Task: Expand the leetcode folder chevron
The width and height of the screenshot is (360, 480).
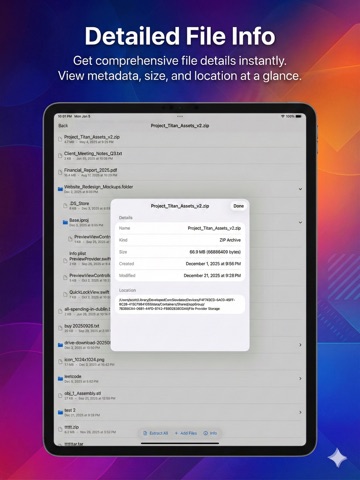Action: click(300, 379)
